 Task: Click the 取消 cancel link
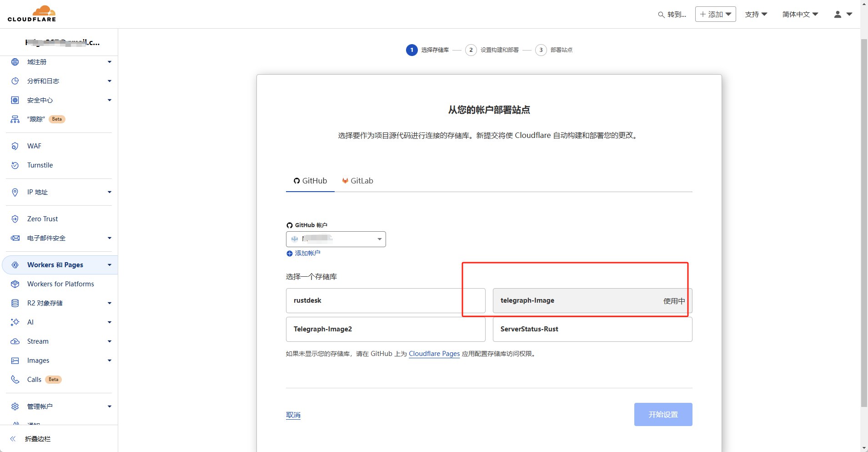click(293, 415)
